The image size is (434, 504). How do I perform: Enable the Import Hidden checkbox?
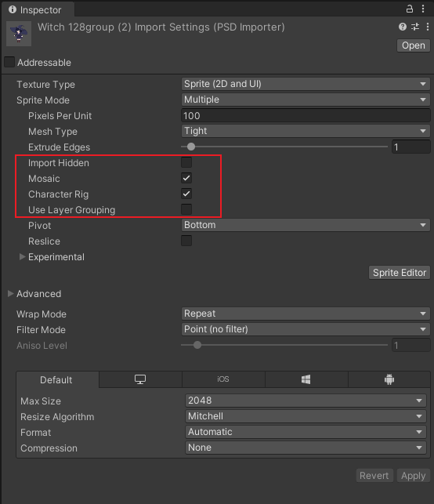(x=186, y=162)
